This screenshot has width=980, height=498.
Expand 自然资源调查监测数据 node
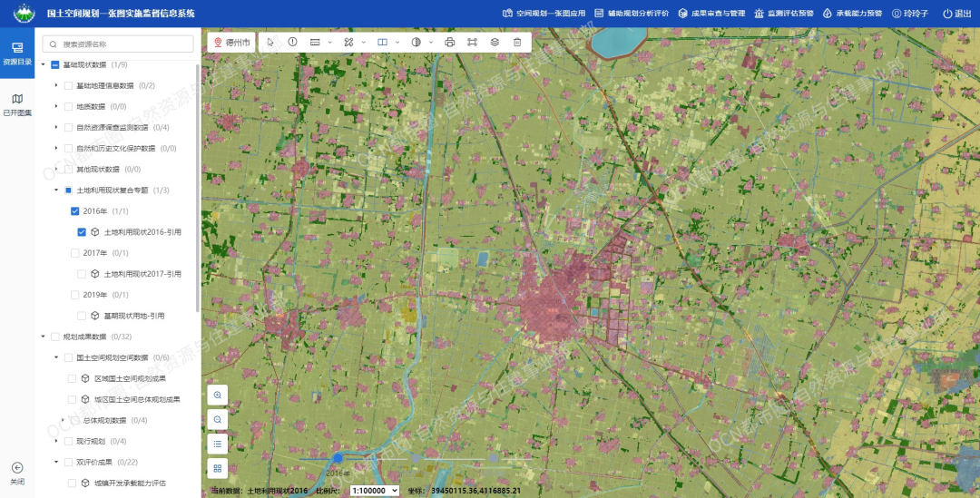[x=56, y=128]
